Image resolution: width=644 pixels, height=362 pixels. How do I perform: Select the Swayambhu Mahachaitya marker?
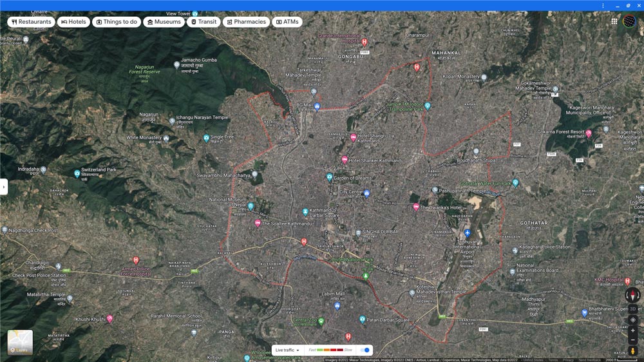(254, 174)
